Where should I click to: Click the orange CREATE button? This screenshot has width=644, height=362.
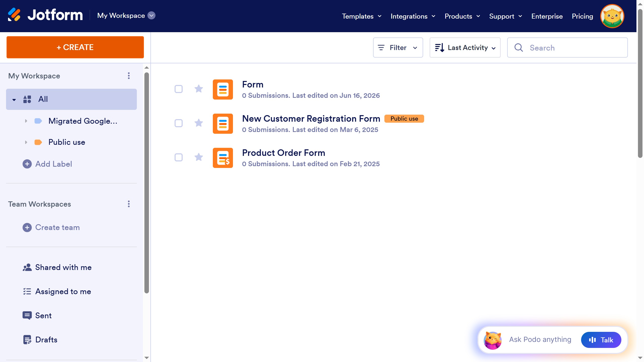(75, 47)
